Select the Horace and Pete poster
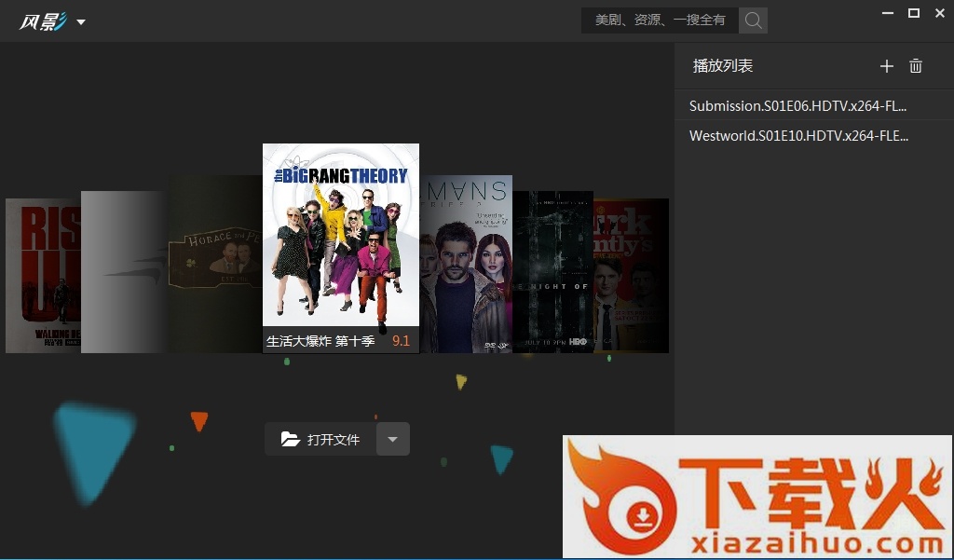The width and height of the screenshot is (954, 560). point(215,265)
